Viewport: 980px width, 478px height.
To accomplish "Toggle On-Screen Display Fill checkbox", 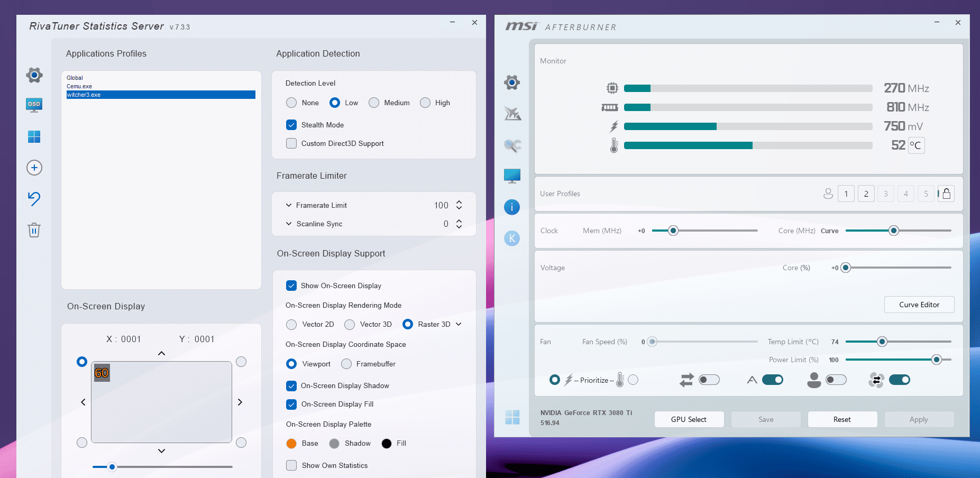I will click(291, 405).
